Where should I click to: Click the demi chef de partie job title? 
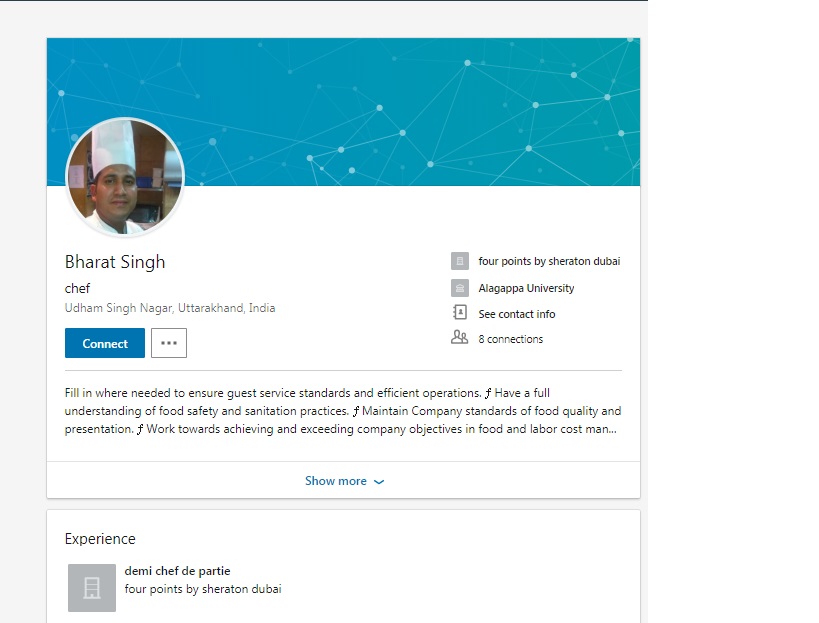pos(177,571)
